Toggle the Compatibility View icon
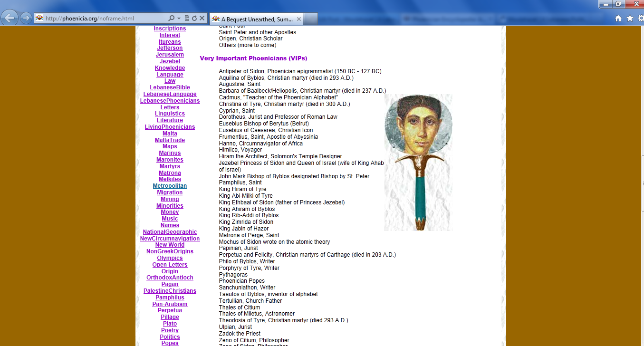 pyautogui.click(x=187, y=19)
